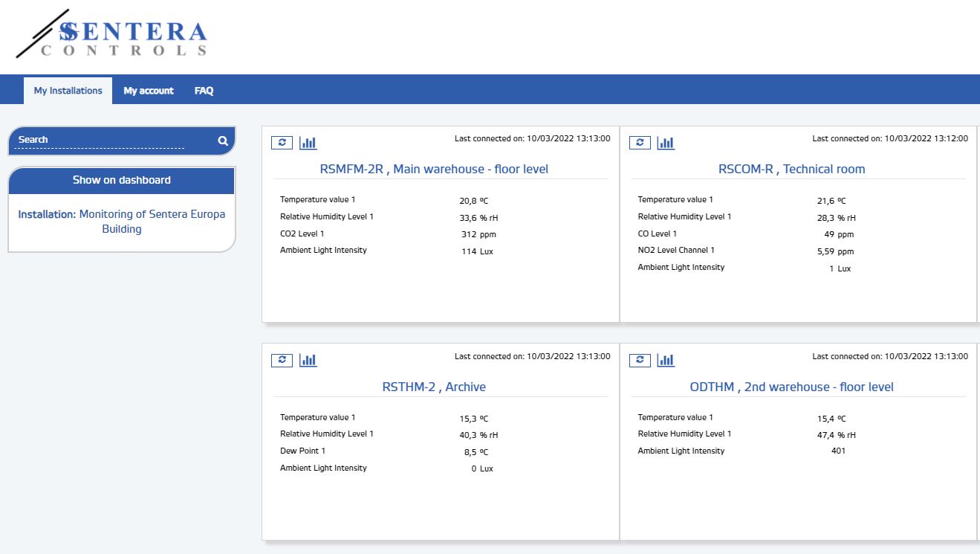Open the My account tab
The width and height of the screenshot is (980, 554).
[149, 91]
